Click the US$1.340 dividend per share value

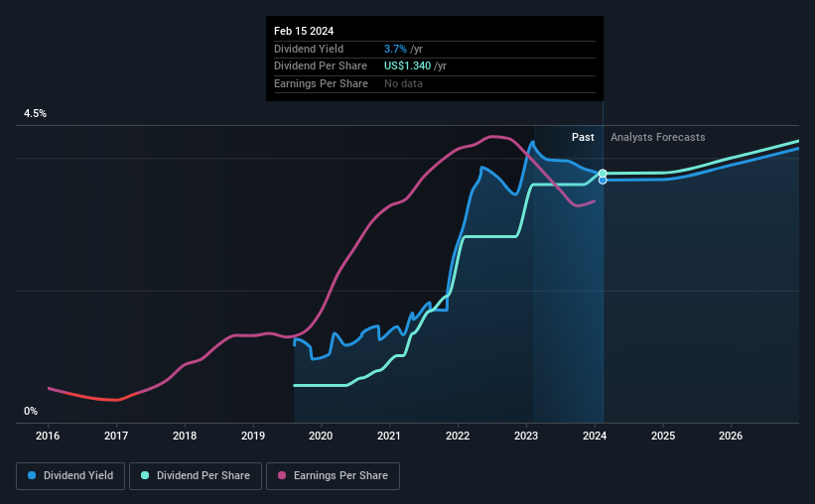[407, 66]
